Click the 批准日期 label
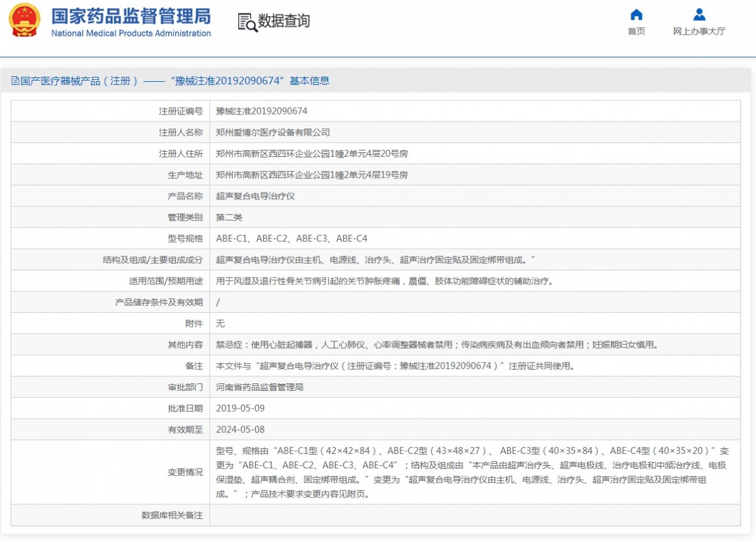 point(185,409)
